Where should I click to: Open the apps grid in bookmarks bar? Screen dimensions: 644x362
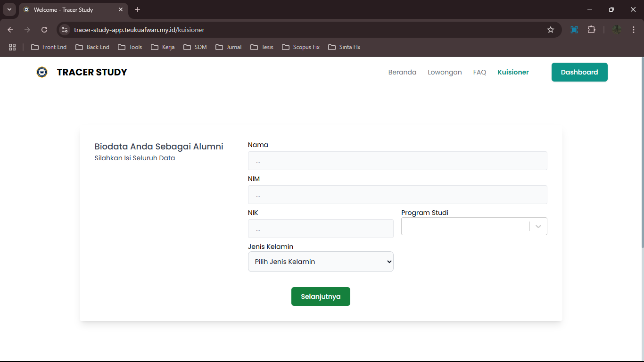[12, 47]
